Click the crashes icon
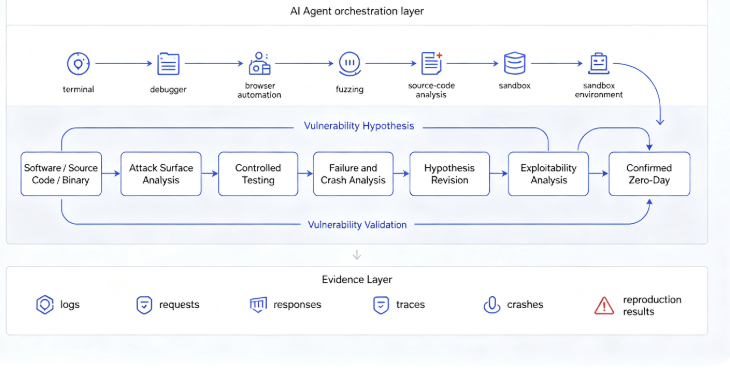 click(x=492, y=305)
